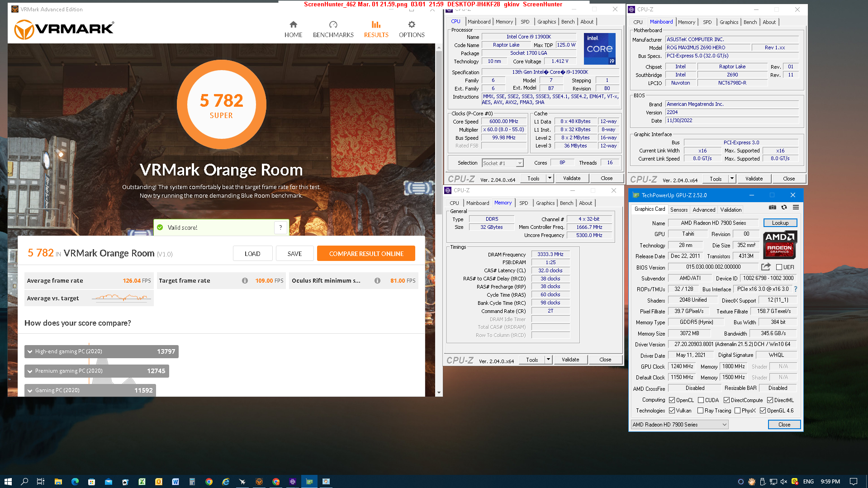
Task: Open SPD tab in CPU-Z Memory window
Action: coord(523,203)
